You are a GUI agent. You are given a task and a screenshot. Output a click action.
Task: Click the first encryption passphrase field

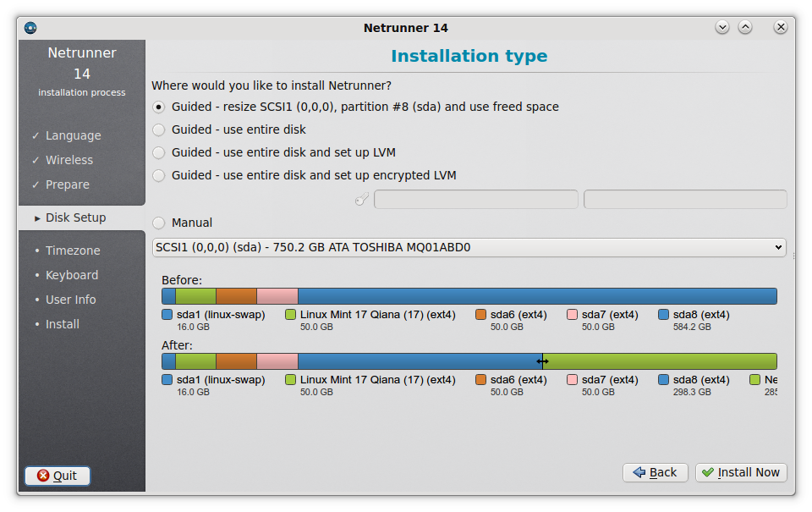point(476,200)
